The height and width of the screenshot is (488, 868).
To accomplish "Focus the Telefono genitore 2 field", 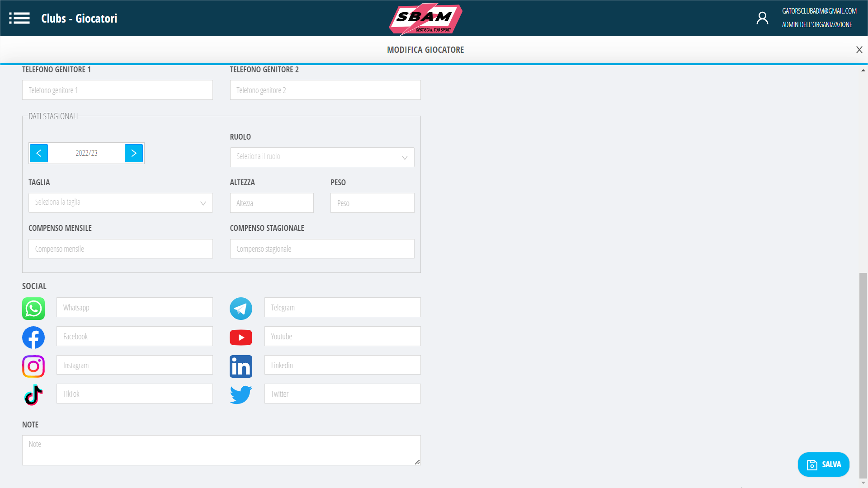I will click(x=325, y=90).
